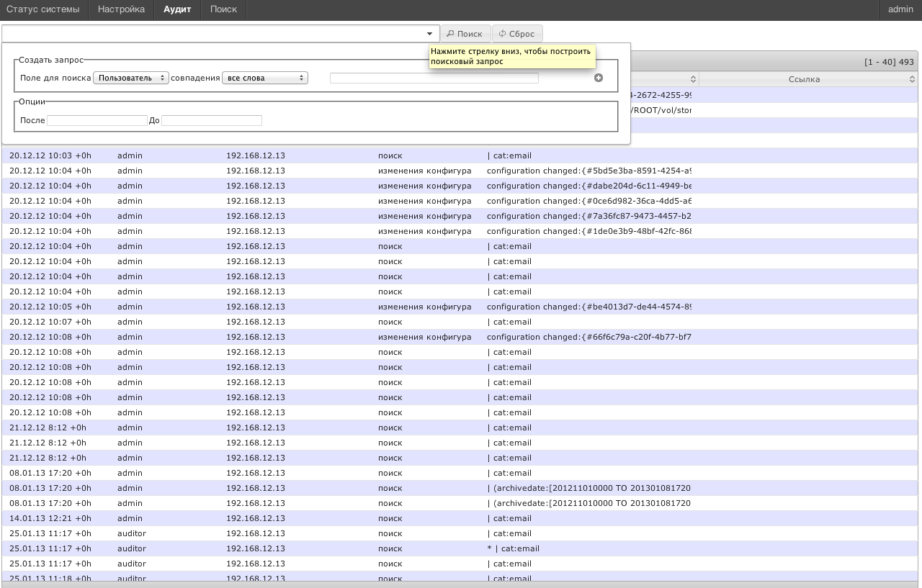Open the search box dropdown arrow
922x588 pixels.
(429, 34)
